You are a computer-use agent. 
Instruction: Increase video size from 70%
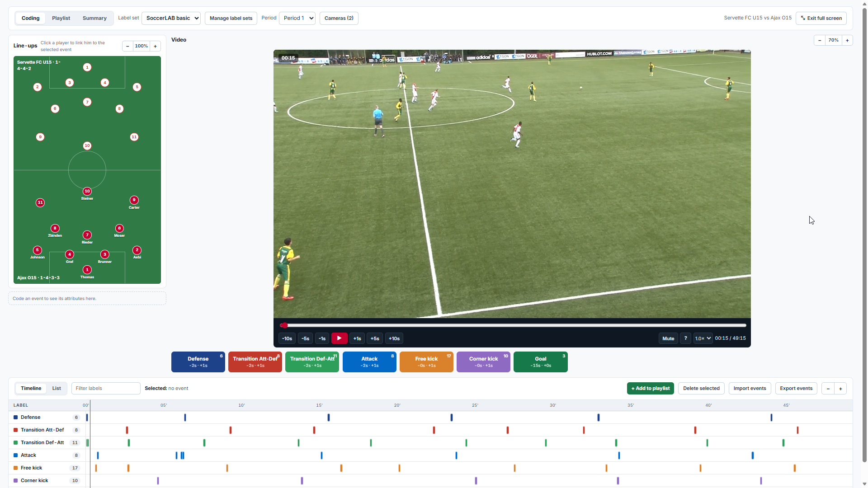pos(847,40)
